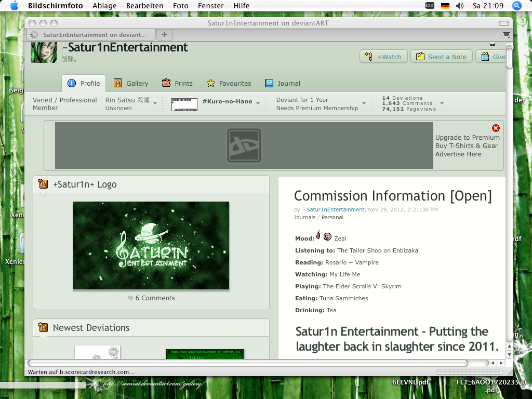Expand the Deviations statistics dropdown arrow
This screenshot has height=399, width=532.
click(442, 103)
